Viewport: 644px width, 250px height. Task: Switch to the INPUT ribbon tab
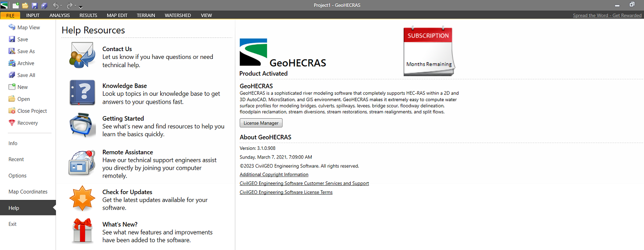click(x=33, y=15)
